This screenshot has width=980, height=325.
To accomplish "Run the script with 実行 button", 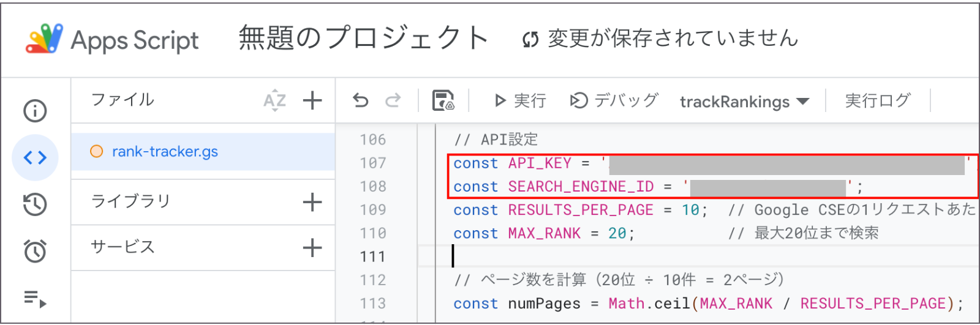I will coord(520,100).
